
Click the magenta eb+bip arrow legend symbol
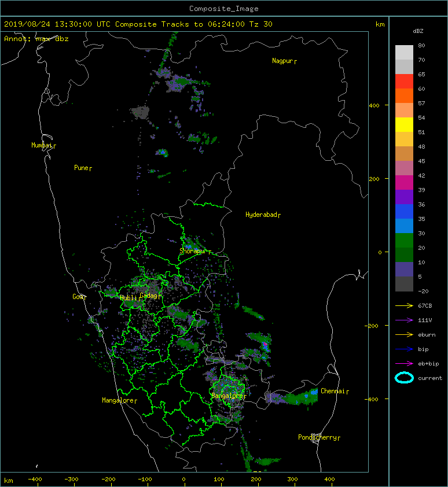tap(404, 364)
